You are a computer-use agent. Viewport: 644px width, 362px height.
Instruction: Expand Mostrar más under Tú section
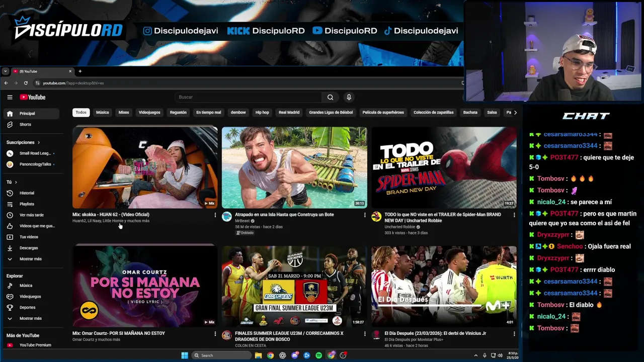(30, 259)
